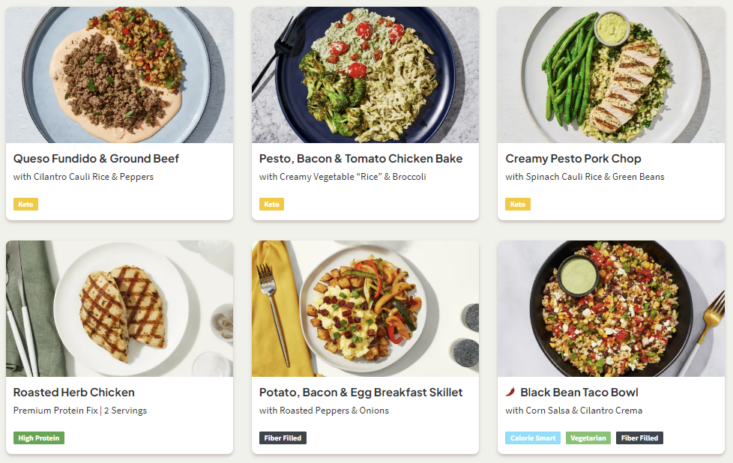Click the Corn Salsa & Cilantro Crema subtitle
The width and height of the screenshot is (733, 463).
tap(571, 410)
